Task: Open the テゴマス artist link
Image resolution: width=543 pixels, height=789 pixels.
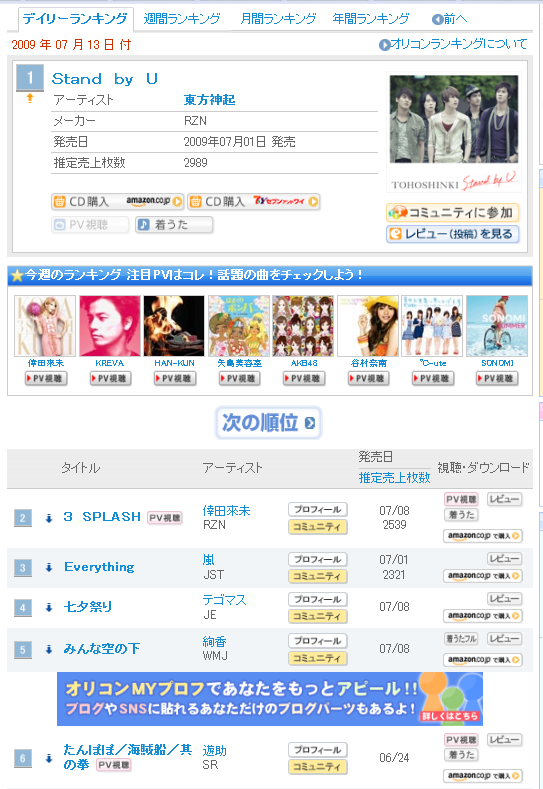Action: pyautogui.click(x=224, y=600)
